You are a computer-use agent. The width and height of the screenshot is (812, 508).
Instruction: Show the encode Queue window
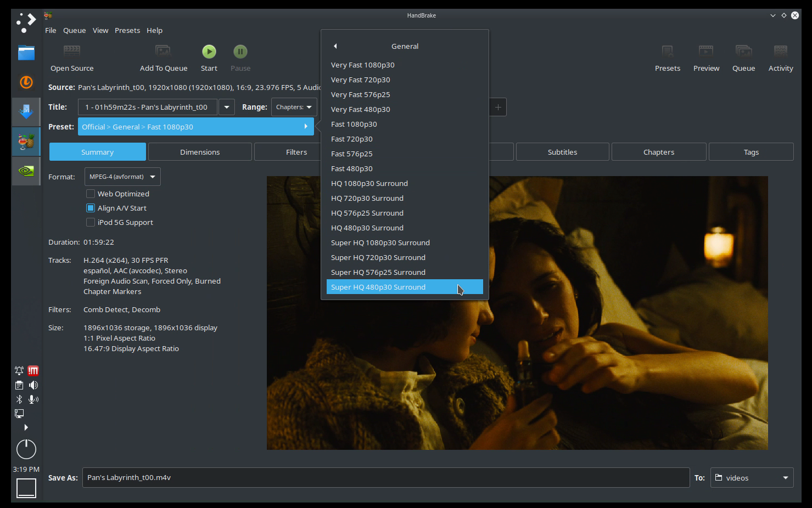pos(743,58)
